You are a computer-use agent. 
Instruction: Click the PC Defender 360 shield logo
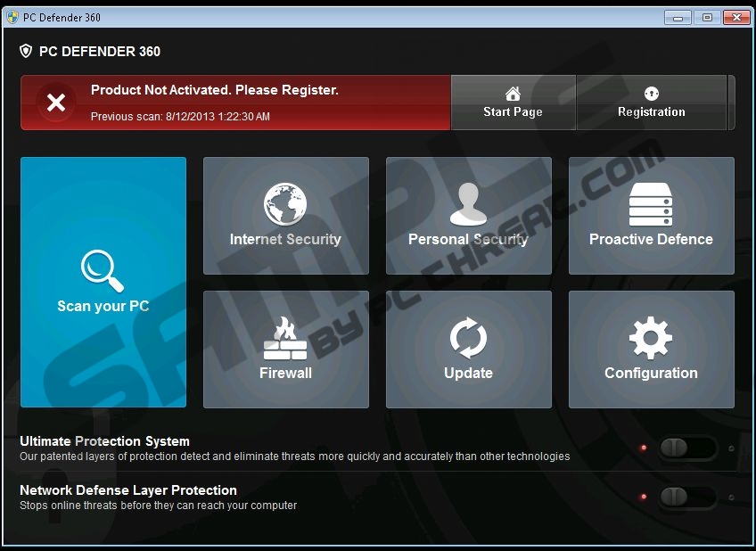[x=26, y=51]
